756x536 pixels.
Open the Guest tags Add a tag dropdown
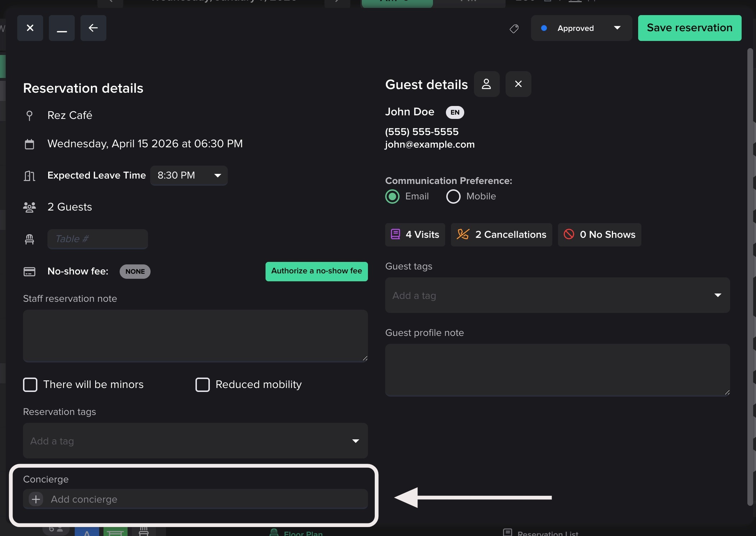tap(557, 295)
